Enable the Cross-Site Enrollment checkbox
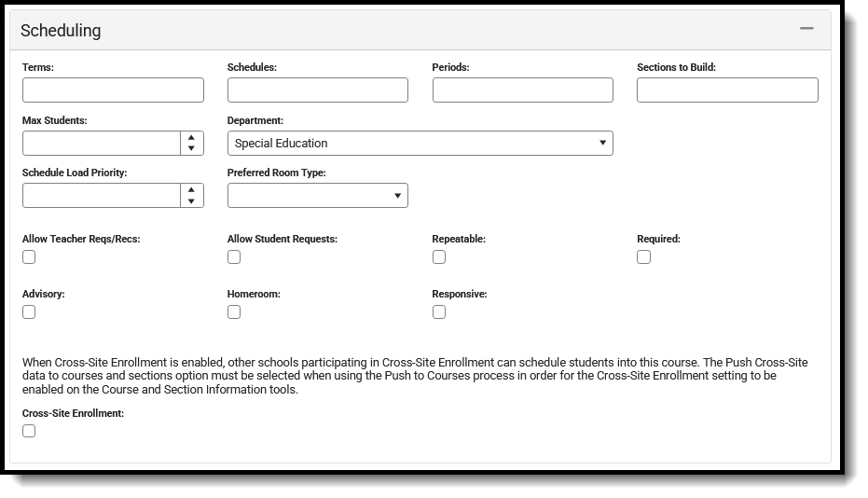868x498 pixels. [x=29, y=431]
